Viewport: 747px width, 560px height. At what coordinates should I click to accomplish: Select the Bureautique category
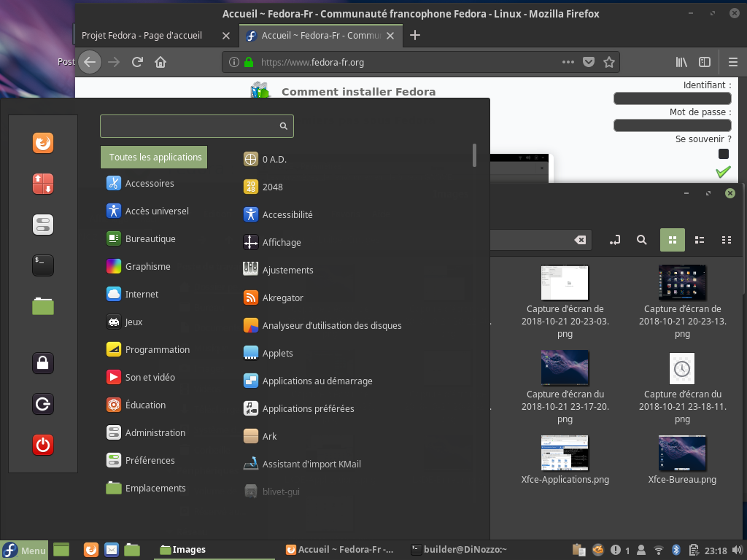coord(141,238)
